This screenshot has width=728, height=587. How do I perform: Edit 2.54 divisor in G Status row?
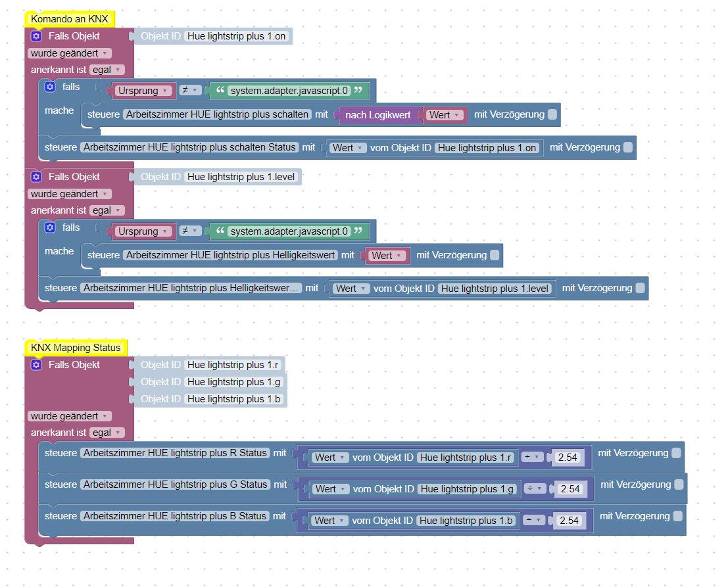pyautogui.click(x=571, y=489)
